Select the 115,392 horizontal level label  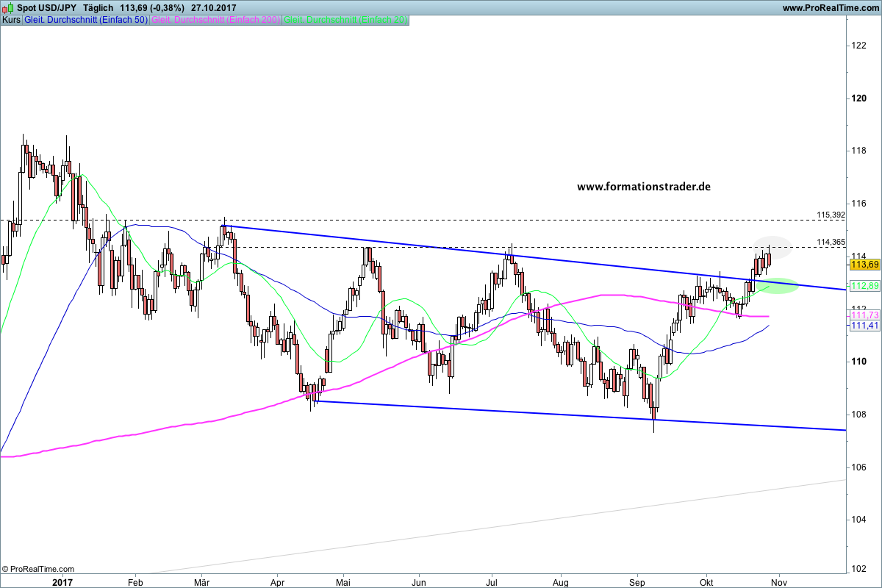pyautogui.click(x=831, y=215)
